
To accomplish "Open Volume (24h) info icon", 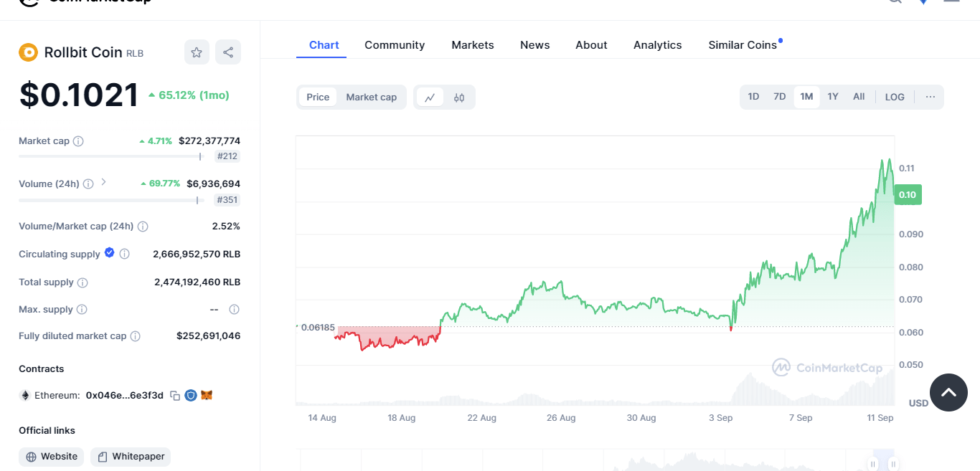I will [88, 184].
